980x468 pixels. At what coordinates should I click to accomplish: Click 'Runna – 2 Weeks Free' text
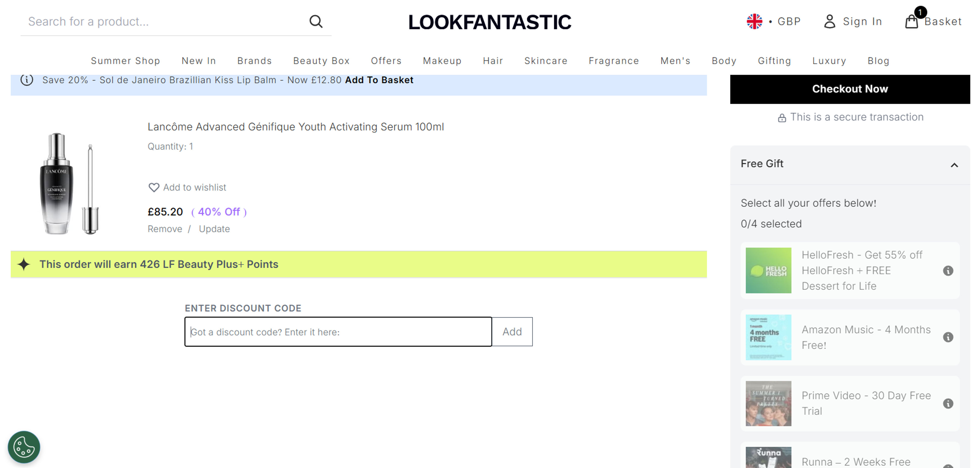click(856, 462)
